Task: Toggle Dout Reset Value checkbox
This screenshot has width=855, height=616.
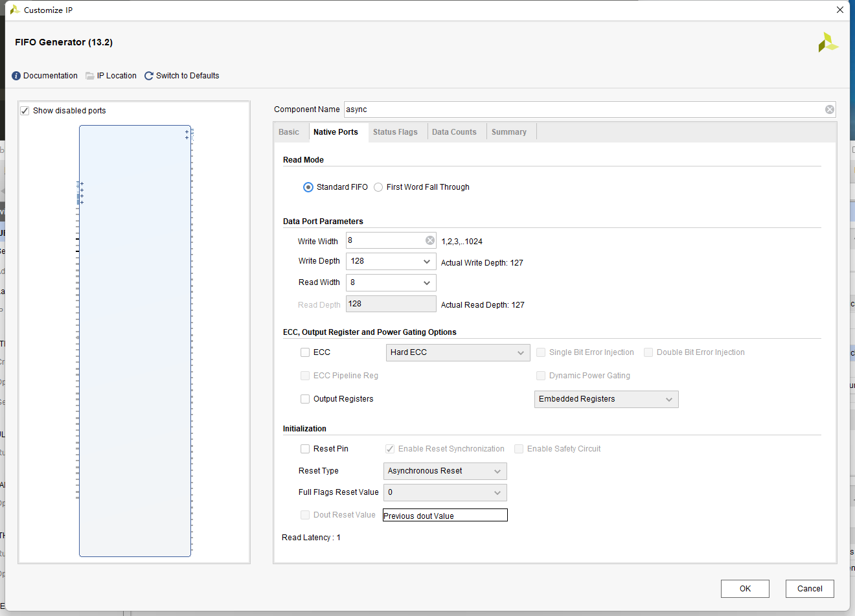Action: point(305,515)
